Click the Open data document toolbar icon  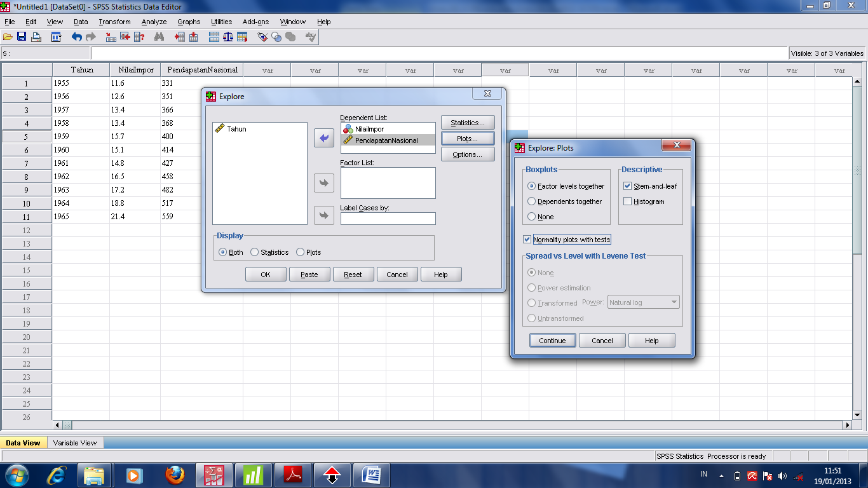tap(8, 37)
